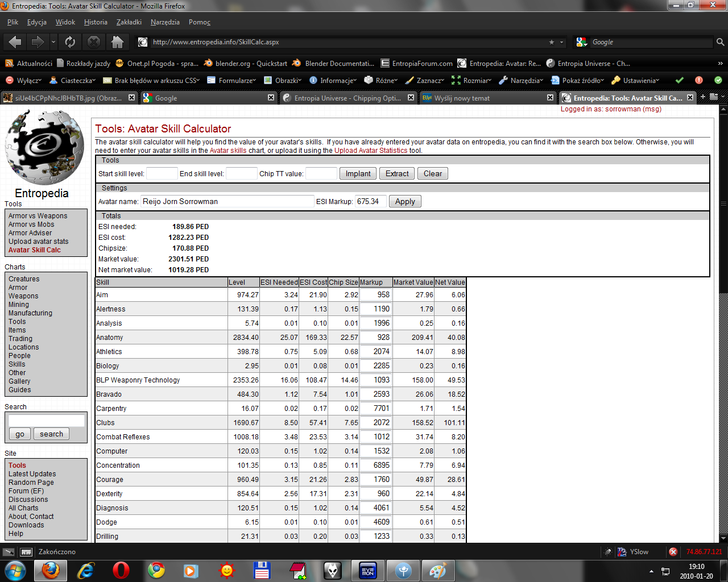
Task: Open the Formularze developer toolbar menu
Action: pos(232,81)
